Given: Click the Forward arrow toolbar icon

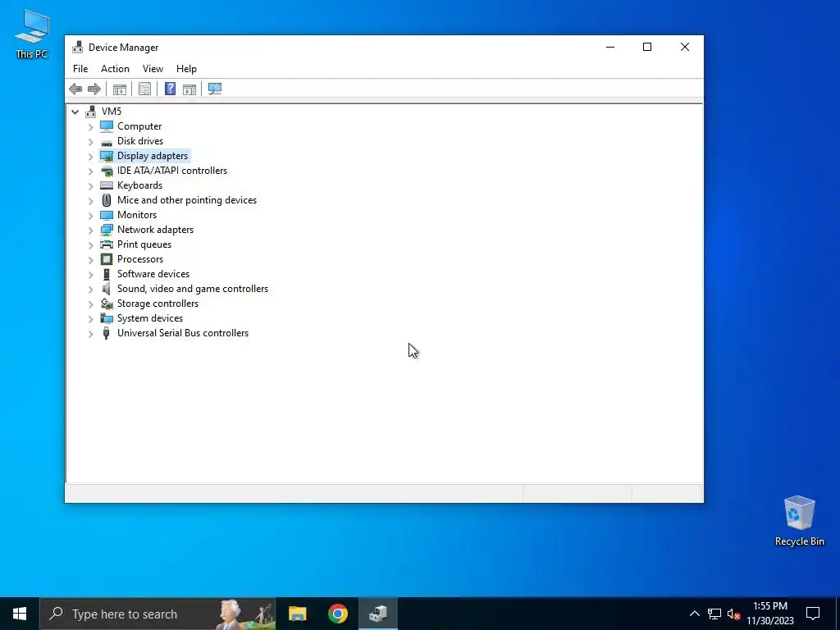Looking at the screenshot, I should click(x=94, y=89).
